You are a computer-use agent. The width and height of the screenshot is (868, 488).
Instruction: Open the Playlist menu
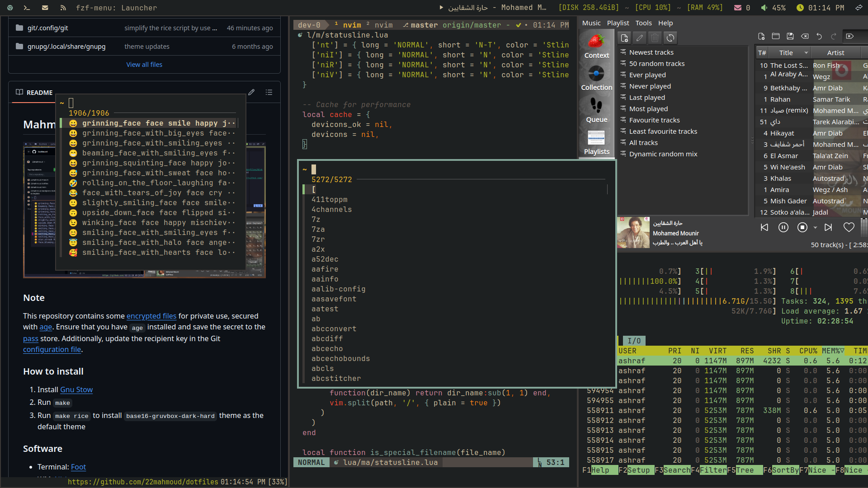[618, 23]
